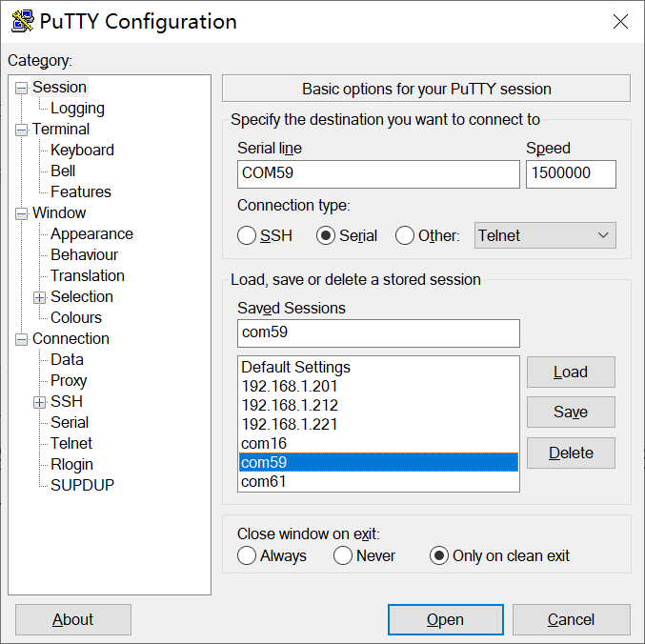Viewport: 645px width, 644px height.
Task: Focus the Serial line input field
Action: pos(378,174)
